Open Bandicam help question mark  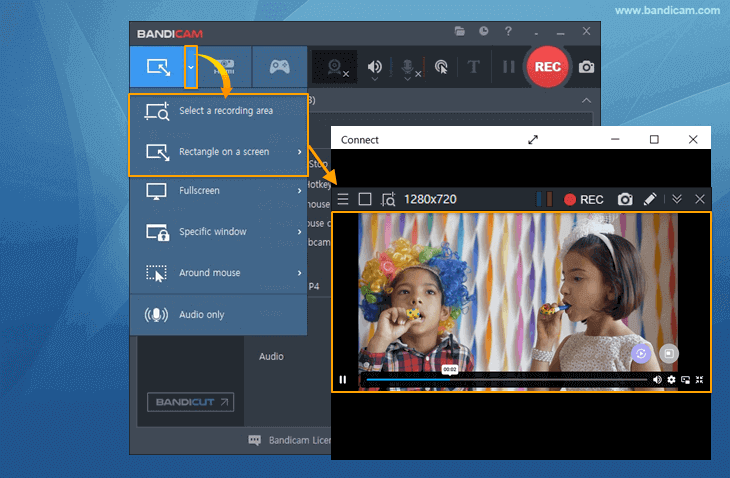[x=508, y=31]
